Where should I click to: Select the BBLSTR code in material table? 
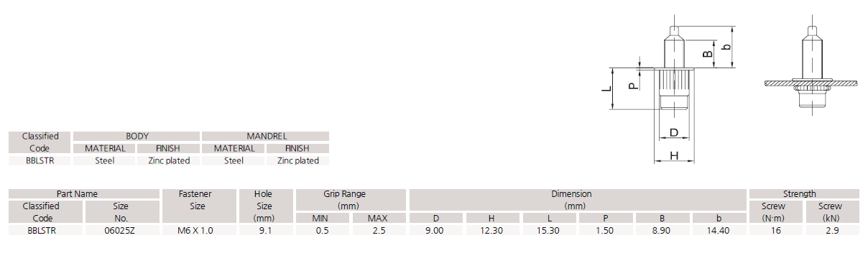click(x=40, y=160)
